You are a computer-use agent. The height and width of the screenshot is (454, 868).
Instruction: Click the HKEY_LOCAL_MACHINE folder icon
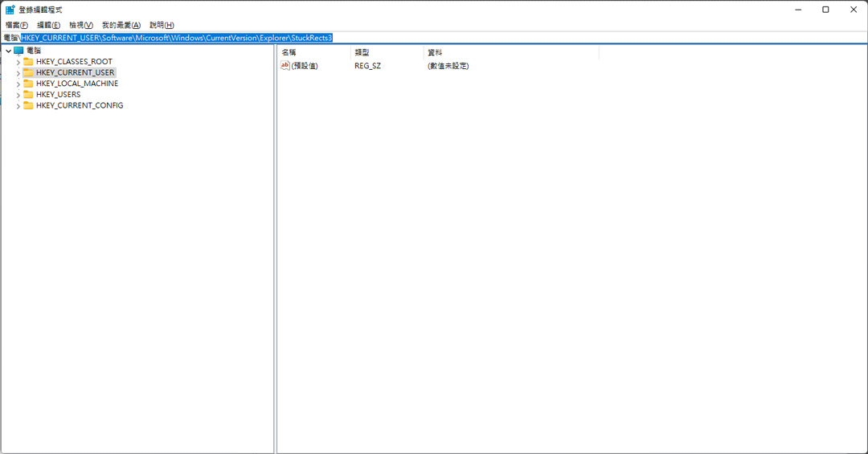28,84
